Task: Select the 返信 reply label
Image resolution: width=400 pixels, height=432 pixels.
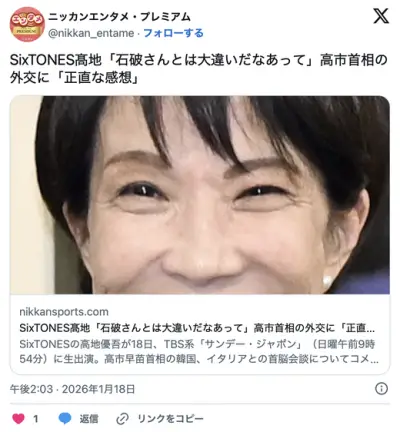Action: click(x=89, y=419)
